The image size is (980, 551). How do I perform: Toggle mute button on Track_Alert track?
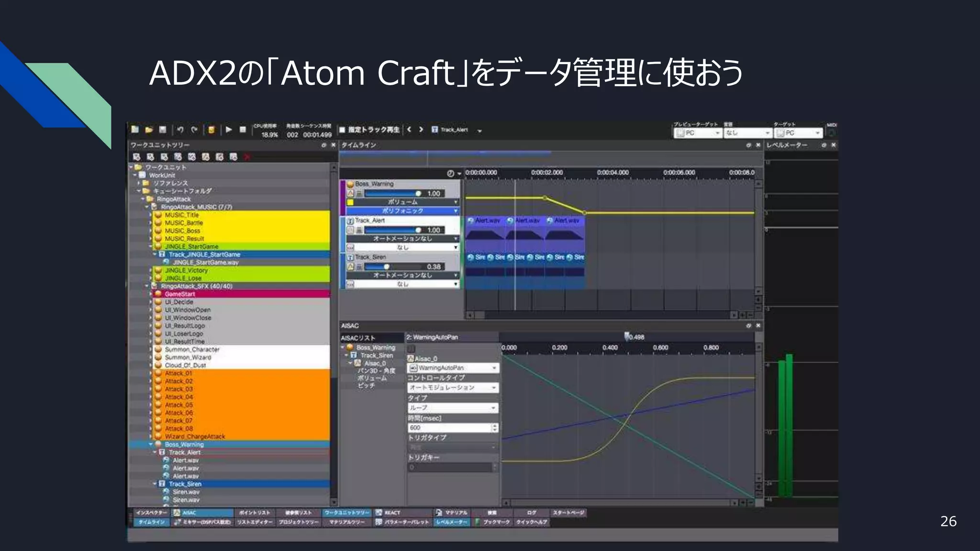click(359, 230)
